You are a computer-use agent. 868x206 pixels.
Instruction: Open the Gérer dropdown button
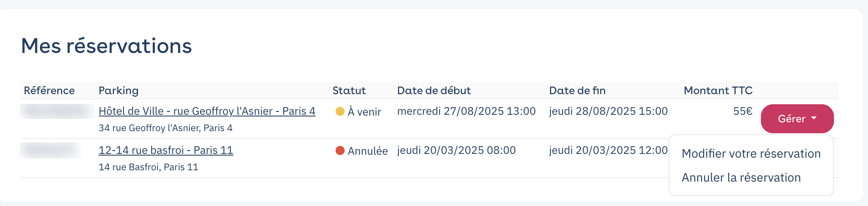tap(797, 119)
